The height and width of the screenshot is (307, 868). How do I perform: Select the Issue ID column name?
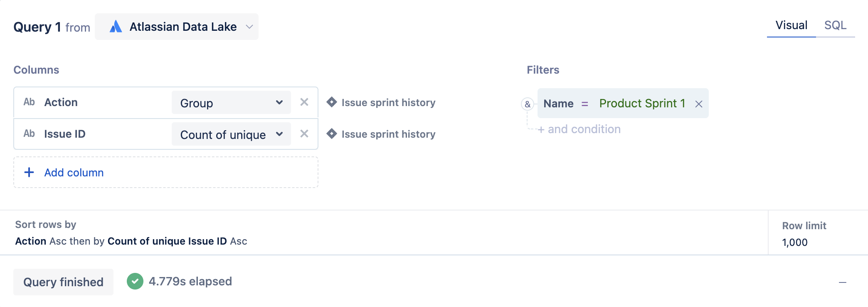[65, 134]
